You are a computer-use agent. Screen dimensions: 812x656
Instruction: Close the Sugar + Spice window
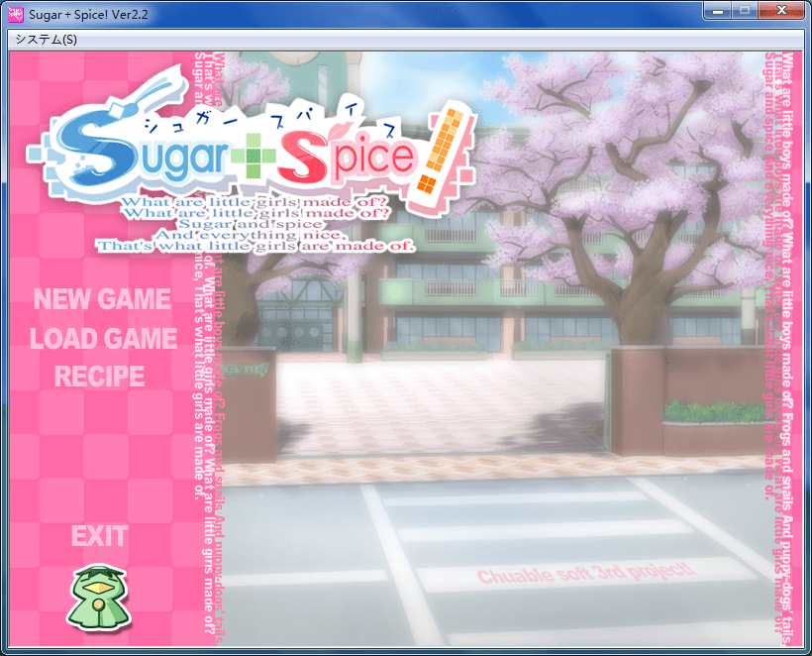pyautogui.click(x=781, y=11)
